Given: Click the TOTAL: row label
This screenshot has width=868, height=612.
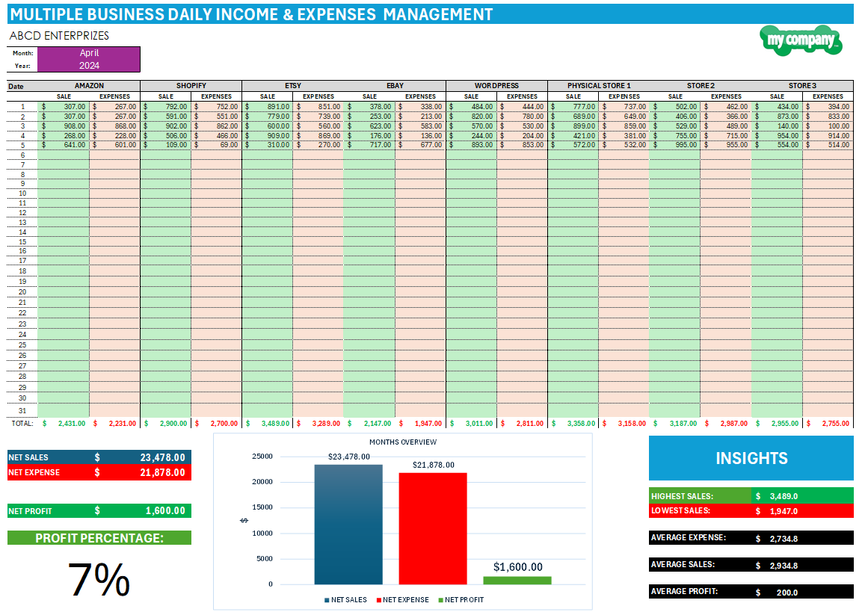Looking at the screenshot, I should [x=22, y=423].
